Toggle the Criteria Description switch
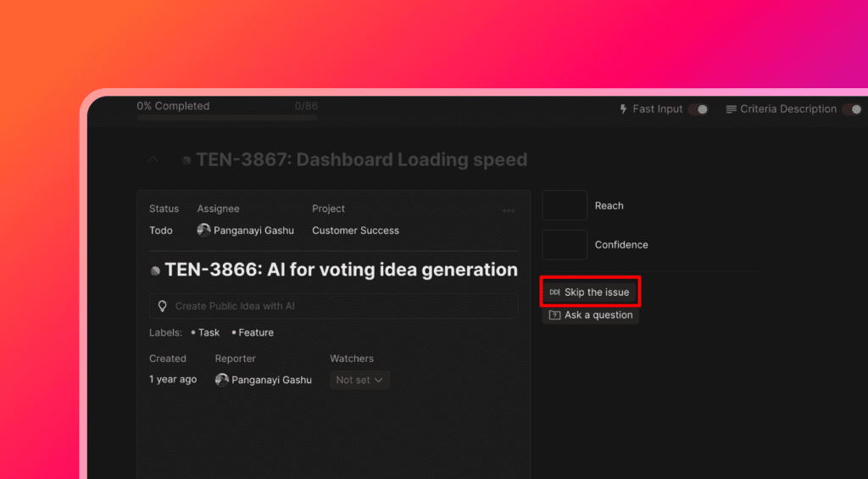868x479 pixels. [852, 109]
